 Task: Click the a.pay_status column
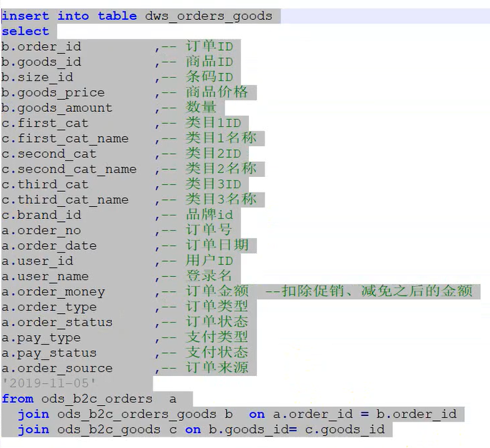[49, 353]
